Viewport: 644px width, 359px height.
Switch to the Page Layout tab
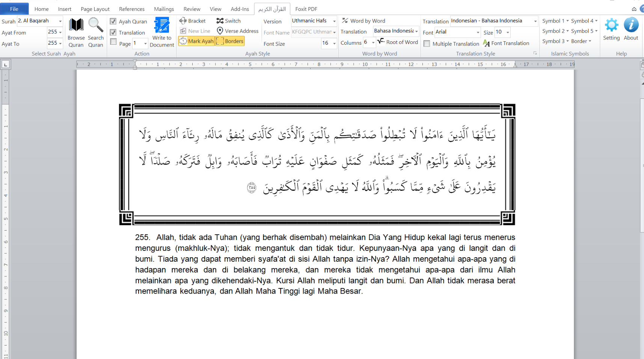95,9
